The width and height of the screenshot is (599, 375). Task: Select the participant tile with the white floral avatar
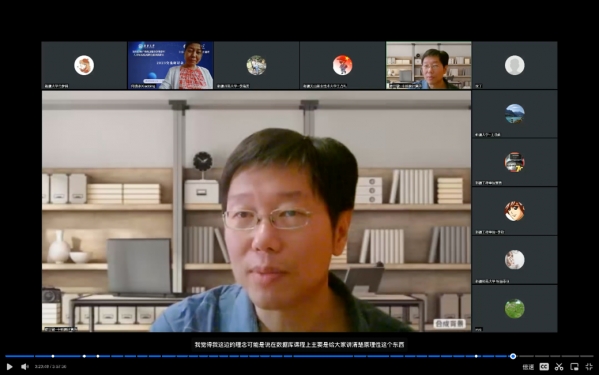point(515,260)
